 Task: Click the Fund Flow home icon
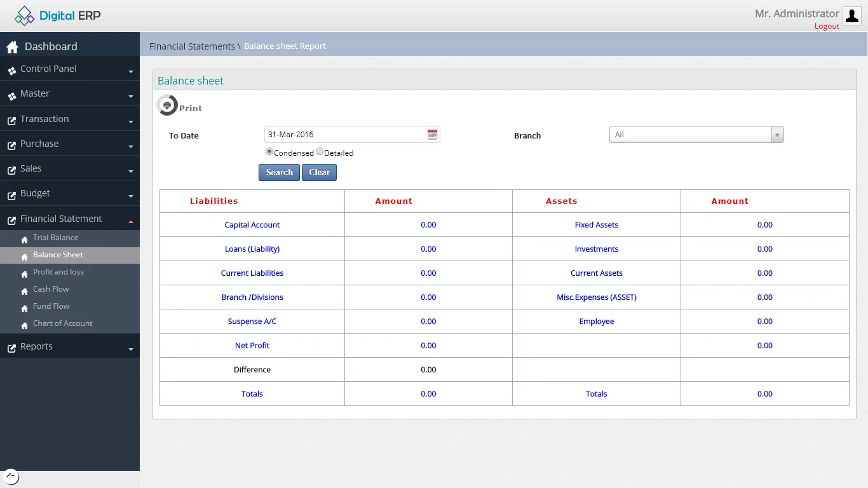coord(24,308)
